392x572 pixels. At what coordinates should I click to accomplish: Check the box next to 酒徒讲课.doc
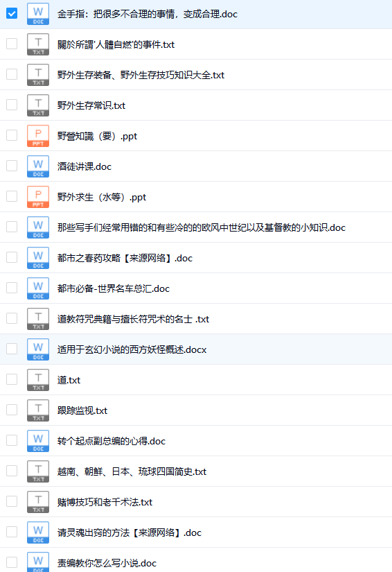(x=12, y=166)
